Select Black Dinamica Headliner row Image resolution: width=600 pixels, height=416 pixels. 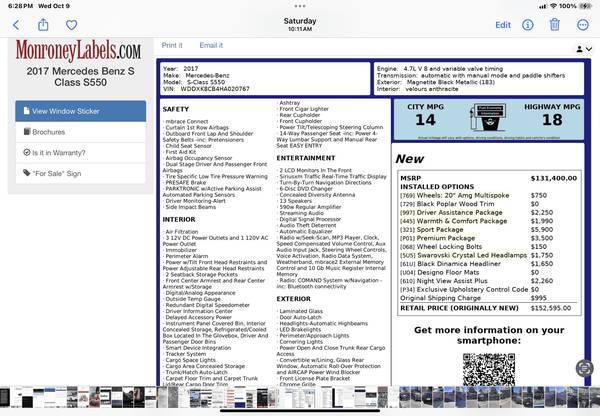(x=489, y=264)
